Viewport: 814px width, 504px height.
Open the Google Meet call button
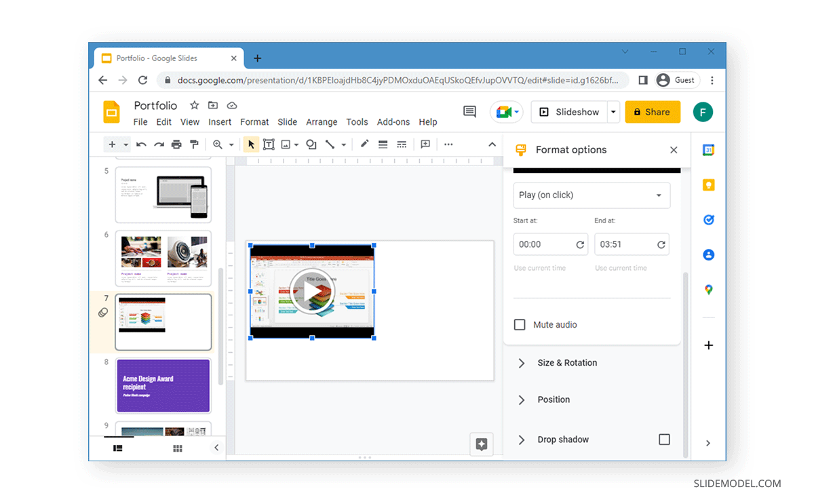(506, 112)
